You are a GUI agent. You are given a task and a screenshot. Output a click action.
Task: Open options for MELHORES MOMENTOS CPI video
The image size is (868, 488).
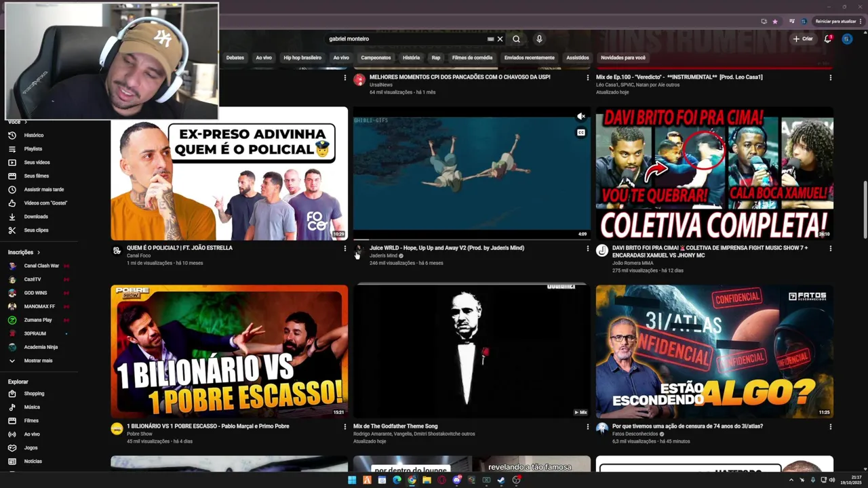pyautogui.click(x=587, y=78)
